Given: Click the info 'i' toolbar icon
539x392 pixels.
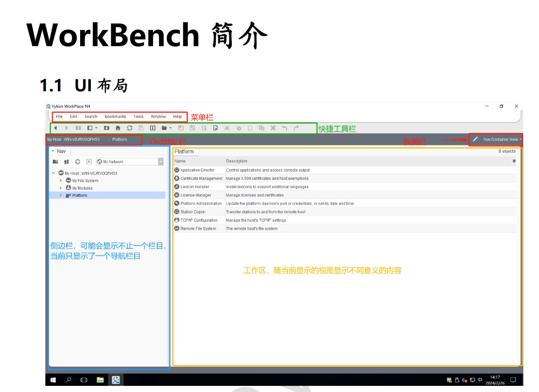Looking at the screenshot, I should pyautogui.click(x=153, y=128).
